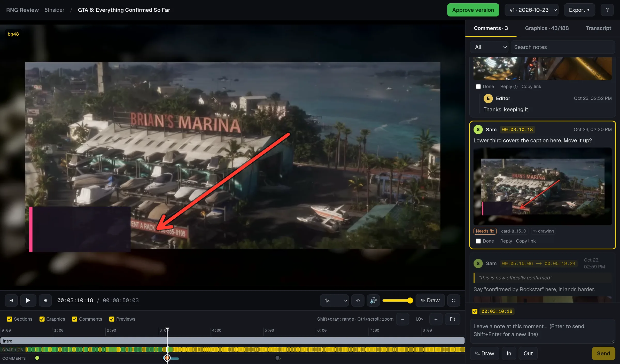Switch to Comments · 3 tab
620x364 pixels.
(x=491, y=28)
